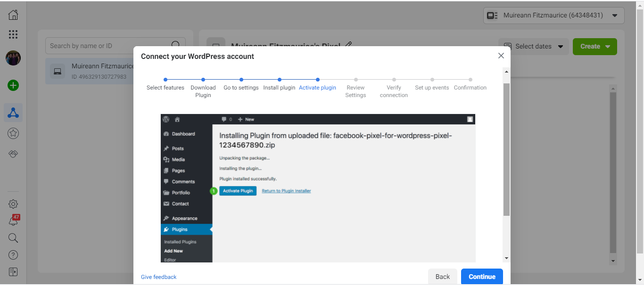Expand the Select dates dropdown
Screen dimensions: 644x286
[534, 46]
